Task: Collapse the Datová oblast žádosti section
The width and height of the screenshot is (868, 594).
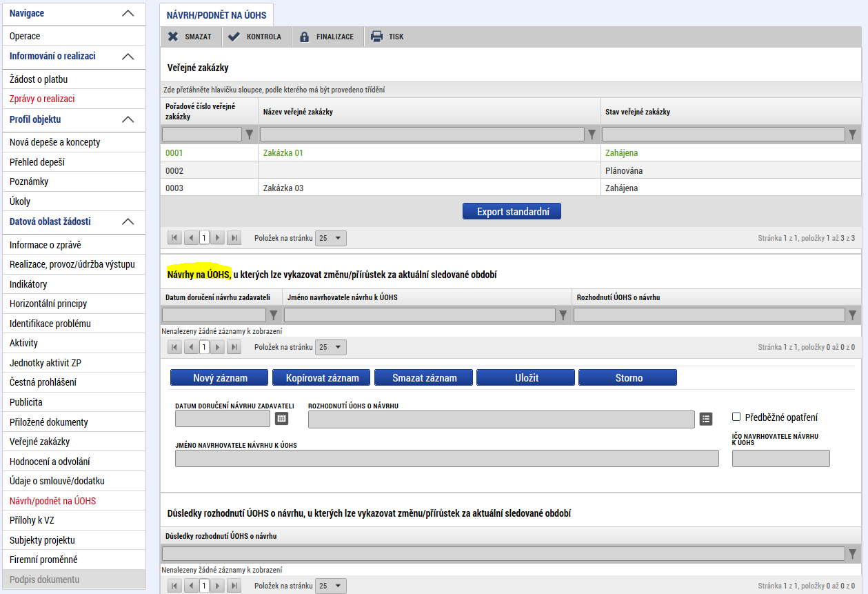Action: (x=128, y=221)
